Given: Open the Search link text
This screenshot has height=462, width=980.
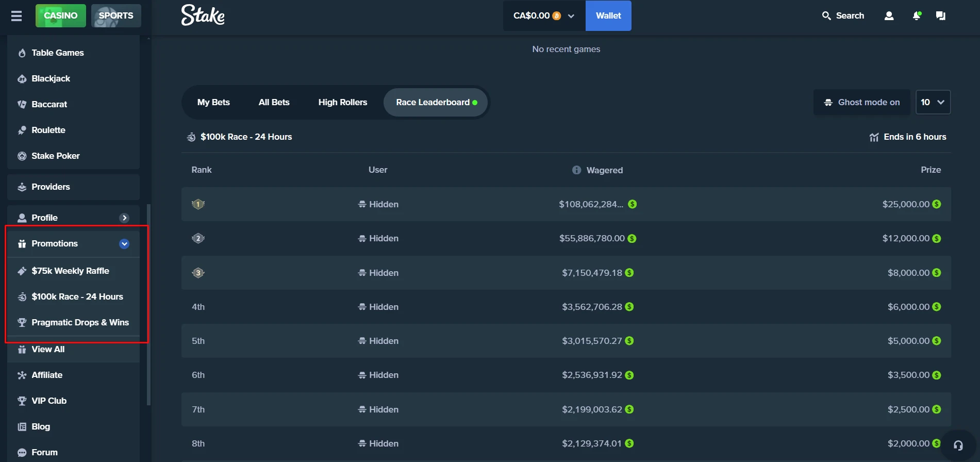Looking at the screenshot, I should coord(850,16).
